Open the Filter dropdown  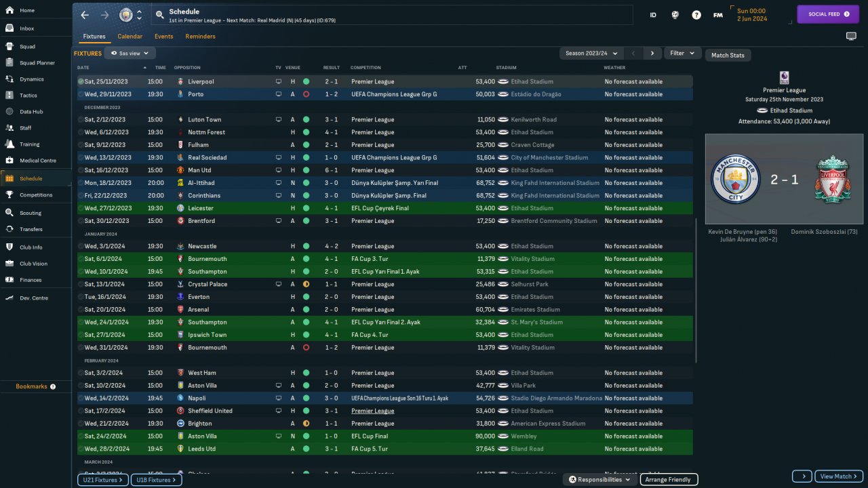pos(683,53)
